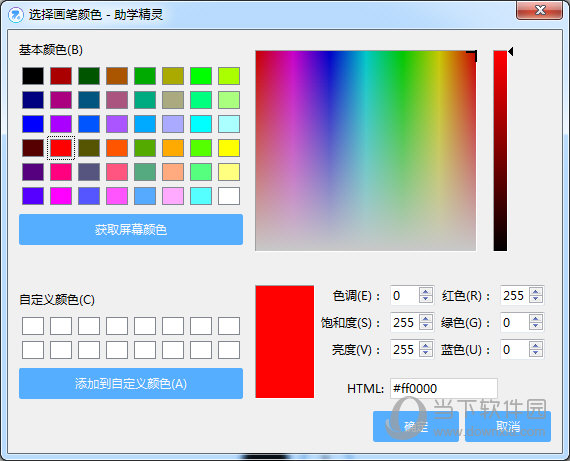The height and width of the screenshot is (461, 570).
Task: Click into the 红色(R) value field
Action: (x=515, y=295)
